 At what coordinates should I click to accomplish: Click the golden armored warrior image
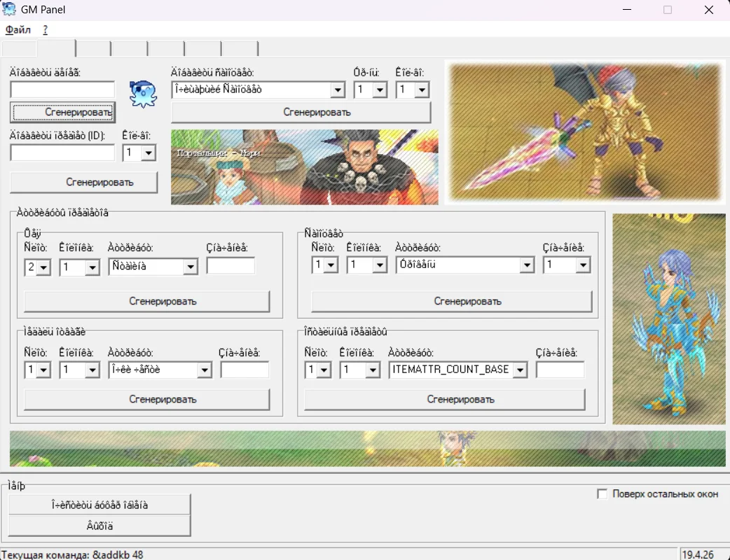tap(586, 133)
